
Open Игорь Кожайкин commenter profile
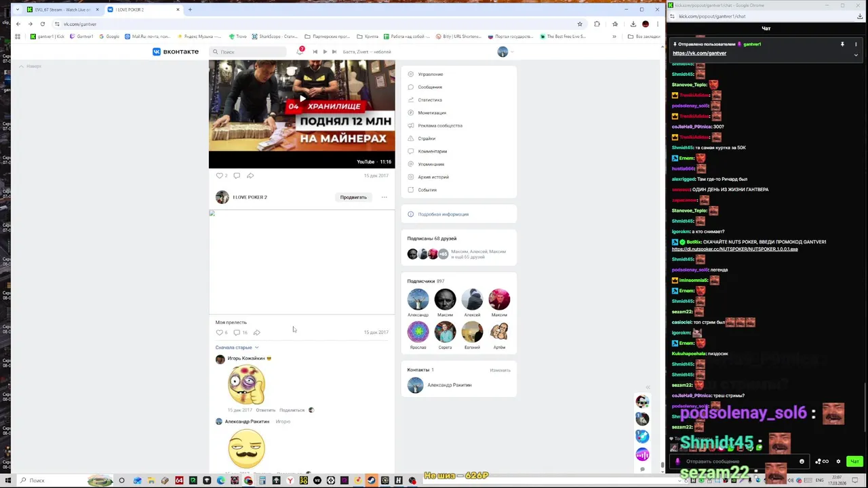[x=246, y=359]
